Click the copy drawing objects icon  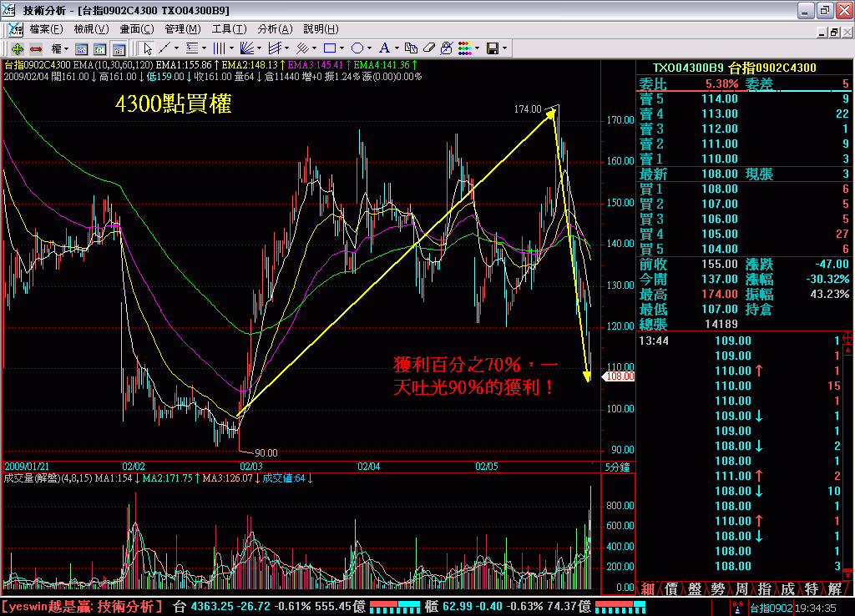pyautogui.click(x=411, y=48)
